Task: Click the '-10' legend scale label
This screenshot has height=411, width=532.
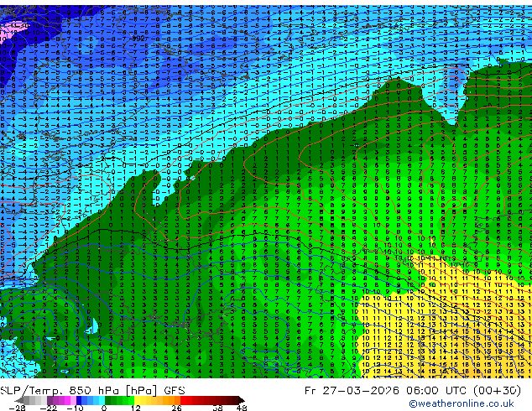Action: [75, 408]
